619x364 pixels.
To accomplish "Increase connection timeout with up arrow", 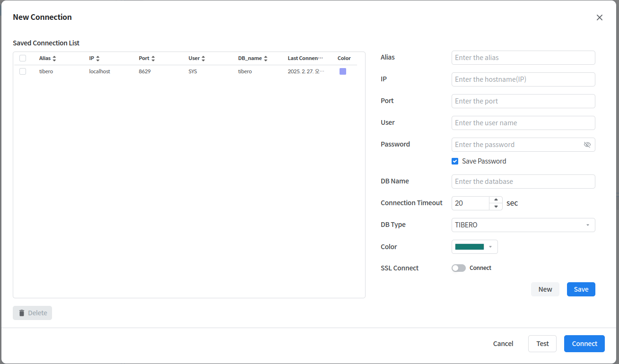I will tap(496, 200).
